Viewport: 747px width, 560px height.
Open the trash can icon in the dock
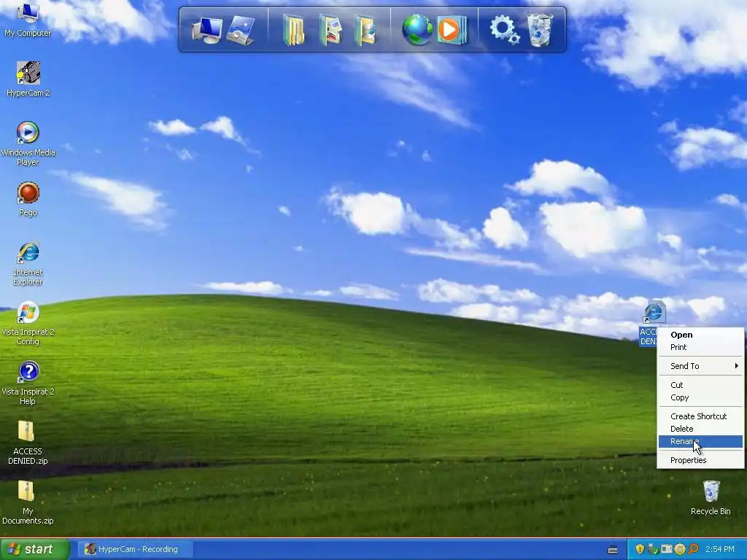pos(539,30)
